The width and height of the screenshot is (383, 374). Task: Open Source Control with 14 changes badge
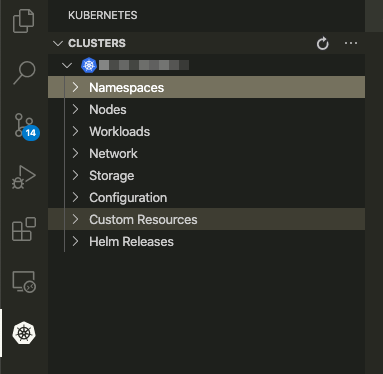[x=26, y=126]
